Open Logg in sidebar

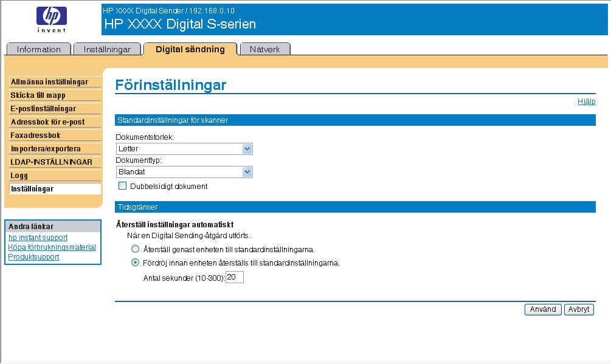[55, 176]
